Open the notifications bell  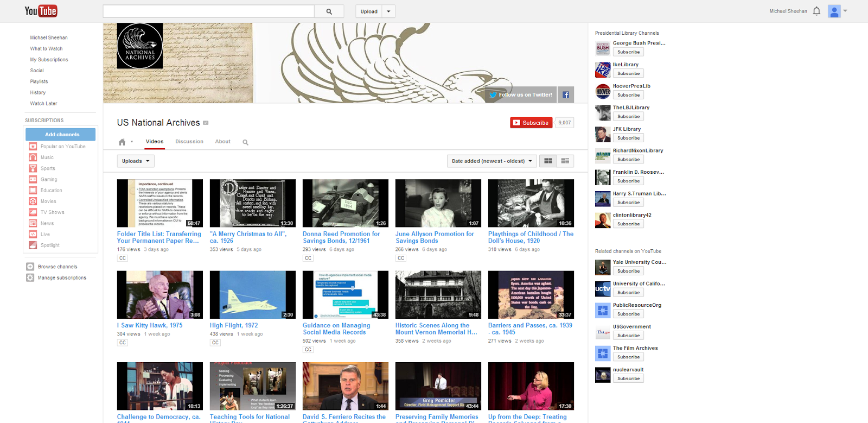(816, 11)
